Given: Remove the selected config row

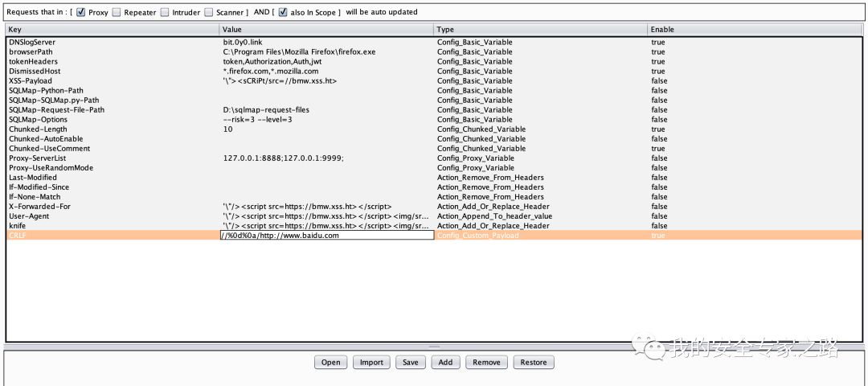Looking at the screenshot, I should click(x=486, y=362).
